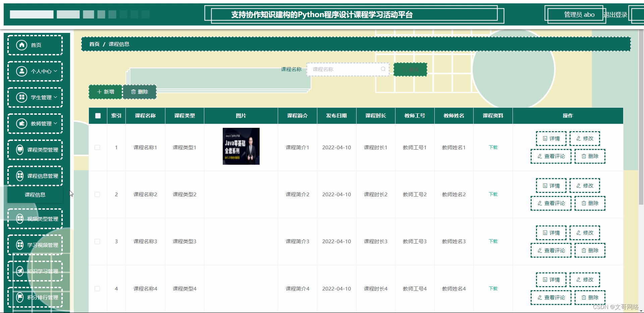Check the select-all checkbox in table header
This screenshot has height=313, width=644.
pos(98,116)
